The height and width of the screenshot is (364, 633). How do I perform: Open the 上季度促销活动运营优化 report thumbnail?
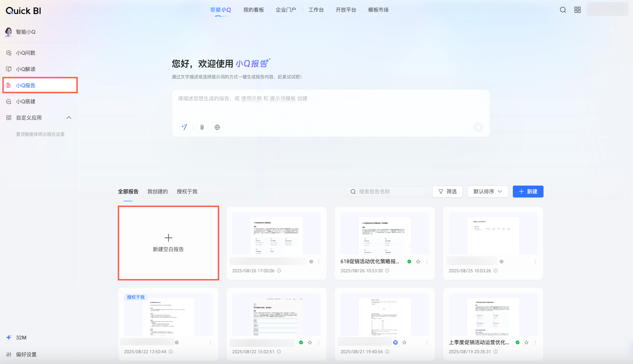point(493,314)
